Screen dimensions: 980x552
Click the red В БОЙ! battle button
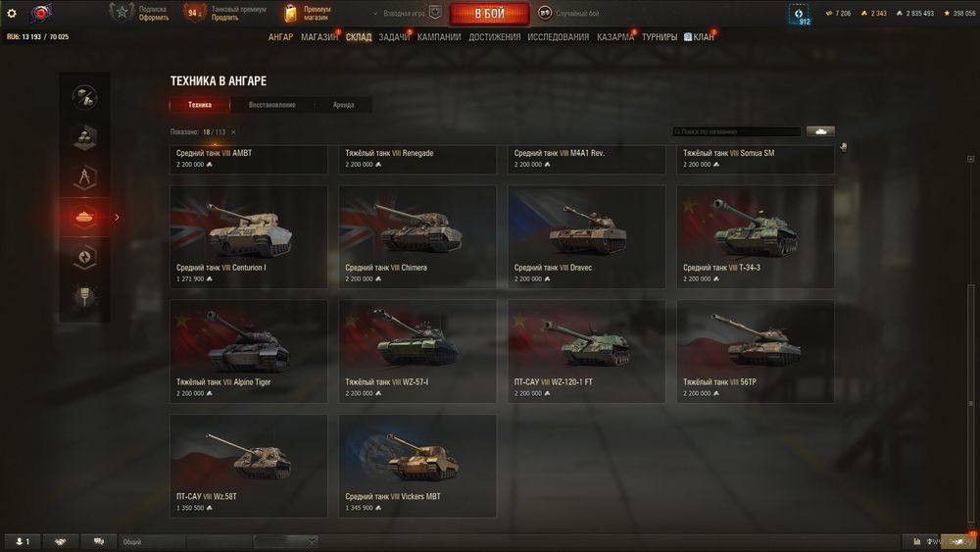489,13
